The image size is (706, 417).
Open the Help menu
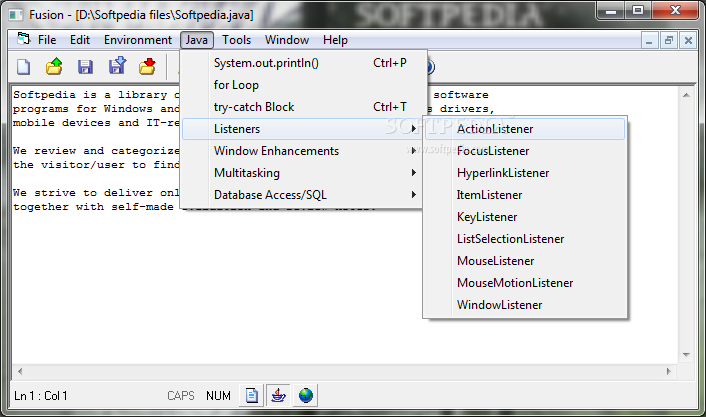pos(335,40)
